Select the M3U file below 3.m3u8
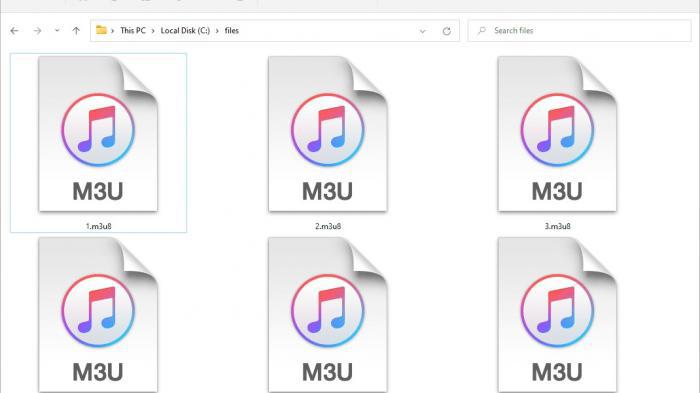This screenshot has height=393, width=700. [x=557, y=315]
